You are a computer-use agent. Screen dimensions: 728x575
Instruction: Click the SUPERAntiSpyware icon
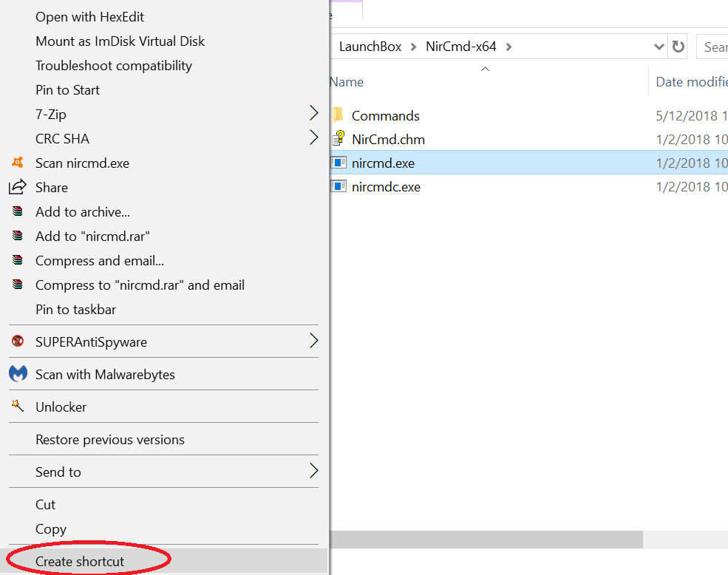pos(18,341)
